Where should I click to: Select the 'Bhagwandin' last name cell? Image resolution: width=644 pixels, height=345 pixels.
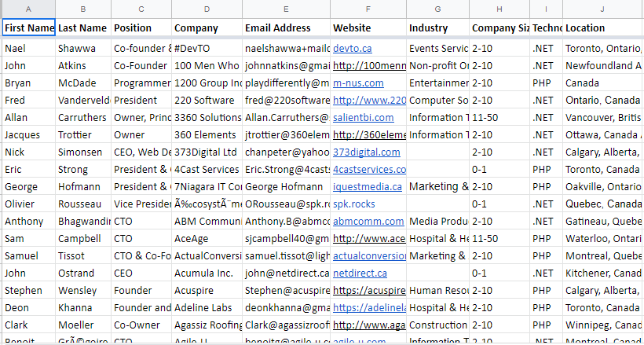tap(83, 222)
